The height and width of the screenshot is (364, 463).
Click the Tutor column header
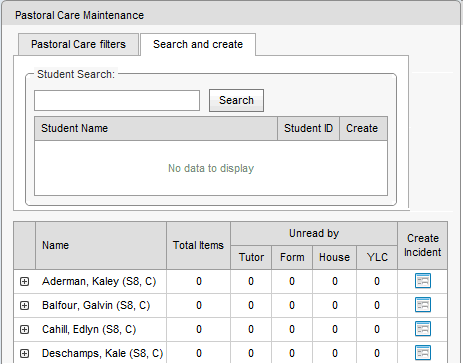(251, 257)
